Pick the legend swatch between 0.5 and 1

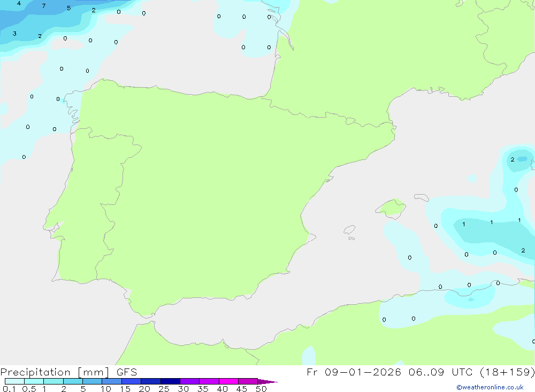(x=34, y=381)
